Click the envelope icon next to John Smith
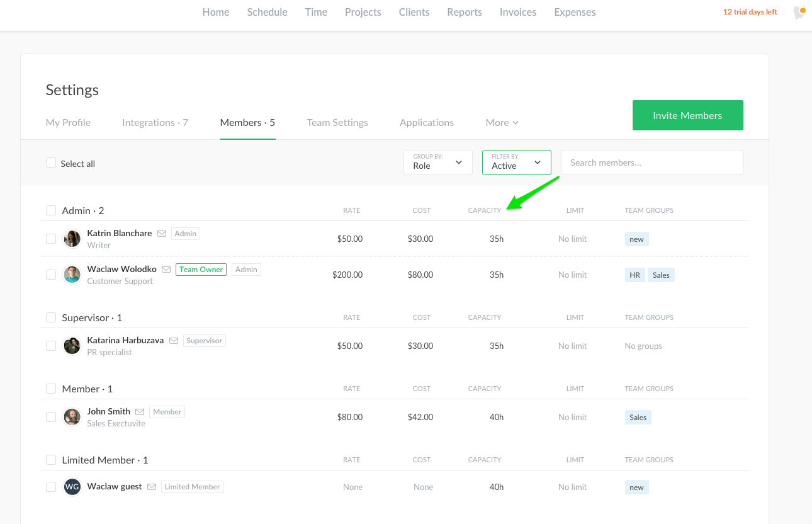The image size is (812, 524). pyautogui.click(x=140, y=412)
